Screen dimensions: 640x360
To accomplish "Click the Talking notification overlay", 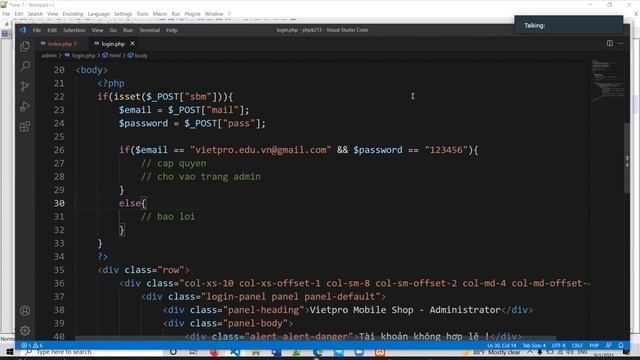I will click(569, 25).
